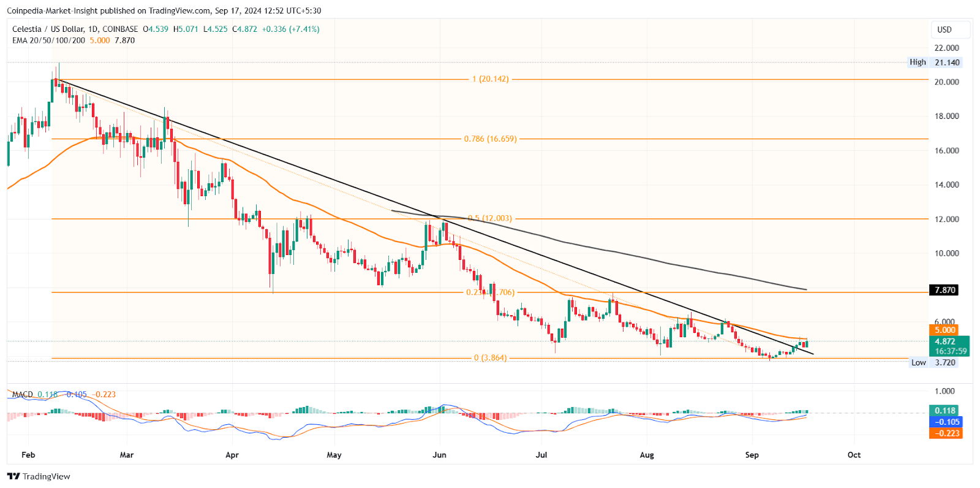Click the 12.000 price axis label
980x488 pixels.
(x=946, y=219)
